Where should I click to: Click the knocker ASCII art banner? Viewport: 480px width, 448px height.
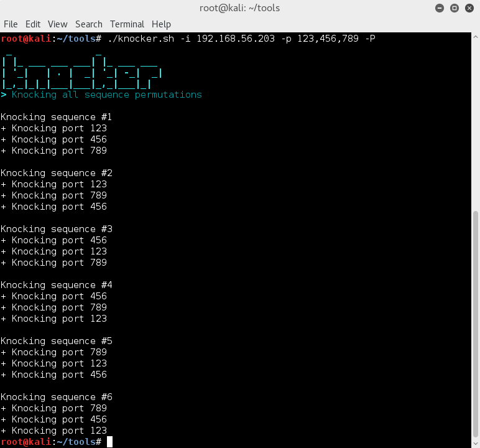point(81,71)
